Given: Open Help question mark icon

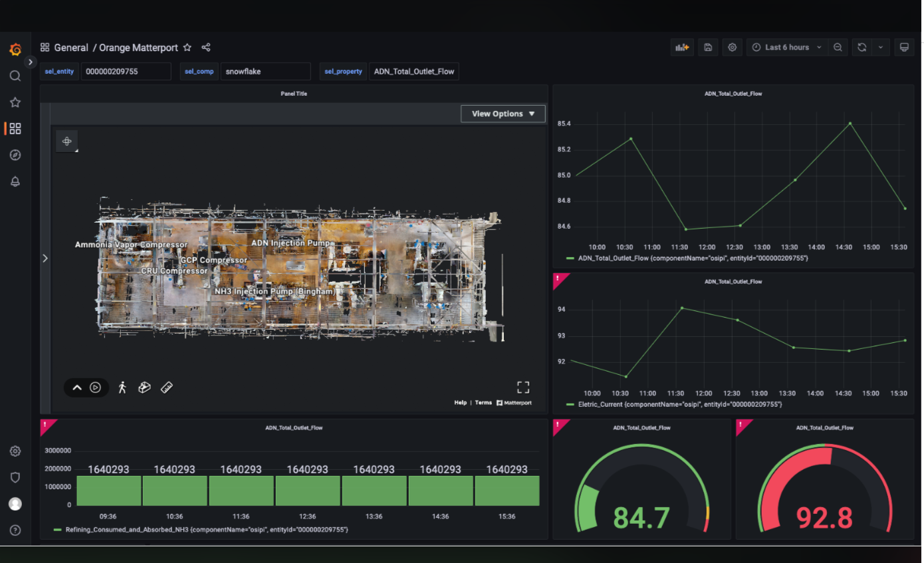Looking at the screenshot, I should (x=15, y=530).
